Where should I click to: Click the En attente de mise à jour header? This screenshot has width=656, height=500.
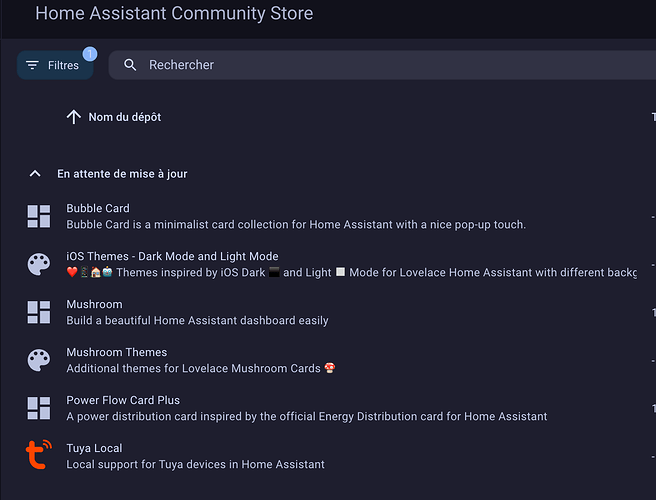122,174
